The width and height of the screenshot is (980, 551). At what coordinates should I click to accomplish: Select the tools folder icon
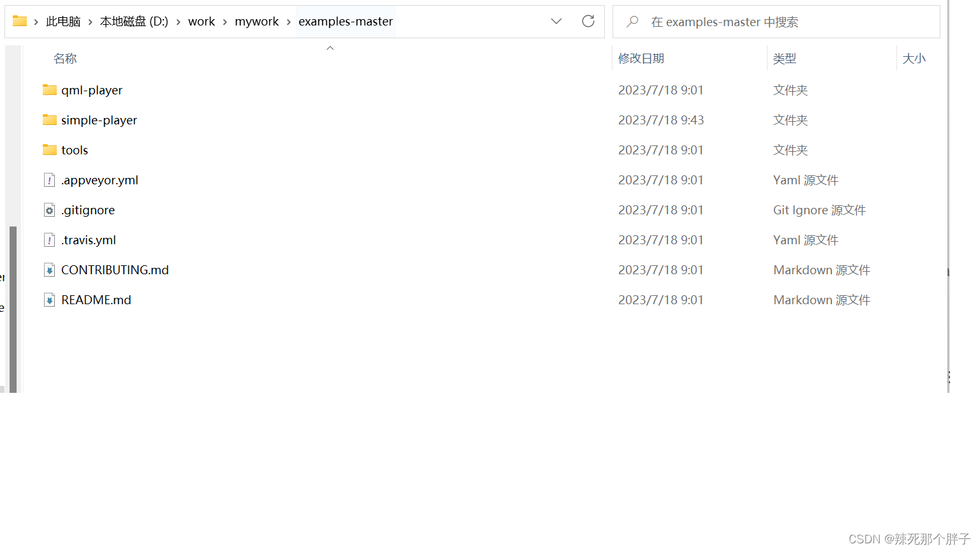click(x=50, y=150)
